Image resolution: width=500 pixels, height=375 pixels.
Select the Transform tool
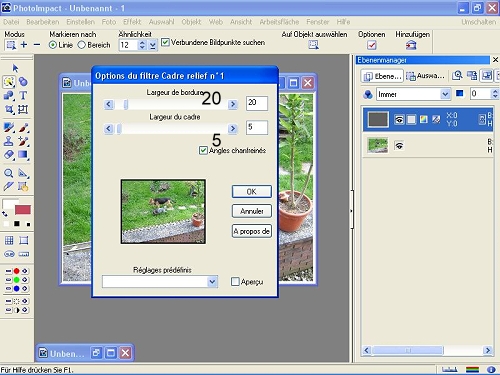coord(23,109)
